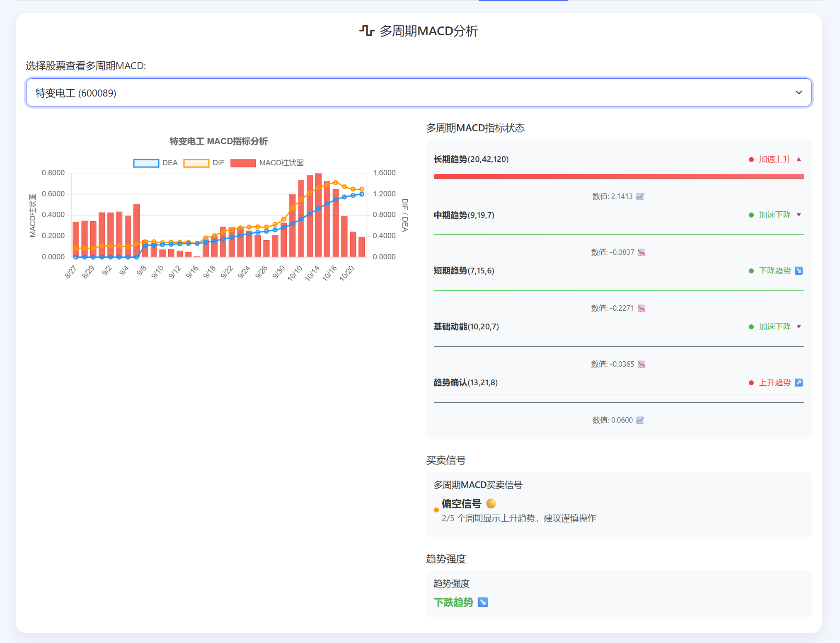The height and width of the screenshot is (643, 840).
Task: Click the 偏空信号 signal heading
Action: tap(461, 504)
